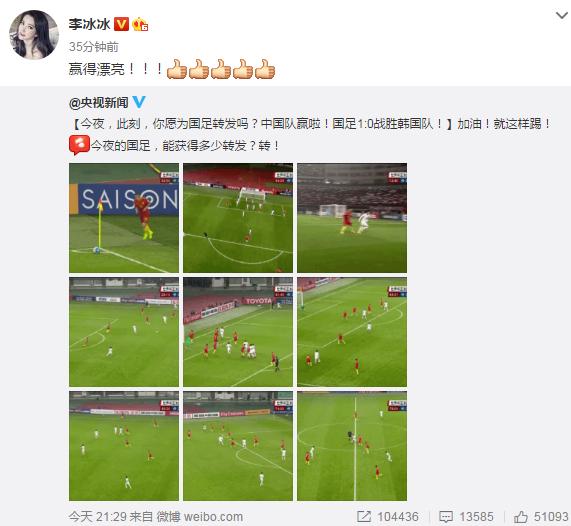Open the 李冰冰 username link
This screenshot has width=571, height=526.
pos(90,24)
